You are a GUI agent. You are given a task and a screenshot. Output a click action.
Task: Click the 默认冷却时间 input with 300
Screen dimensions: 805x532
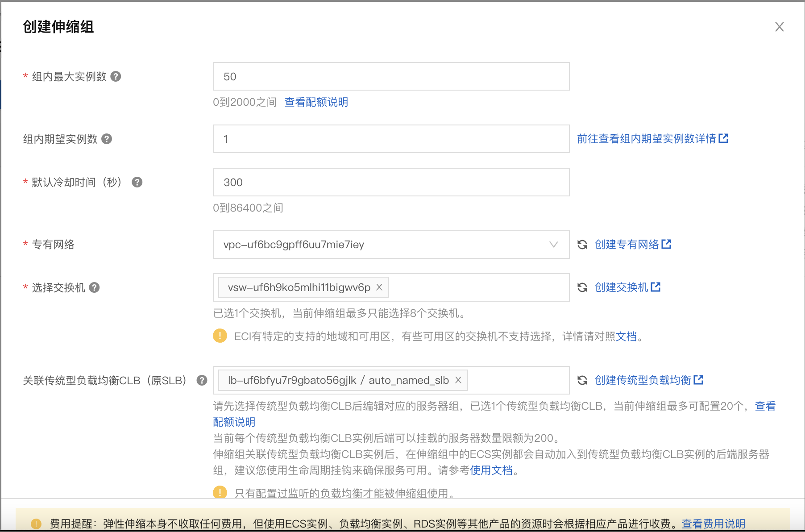(391, 182)
